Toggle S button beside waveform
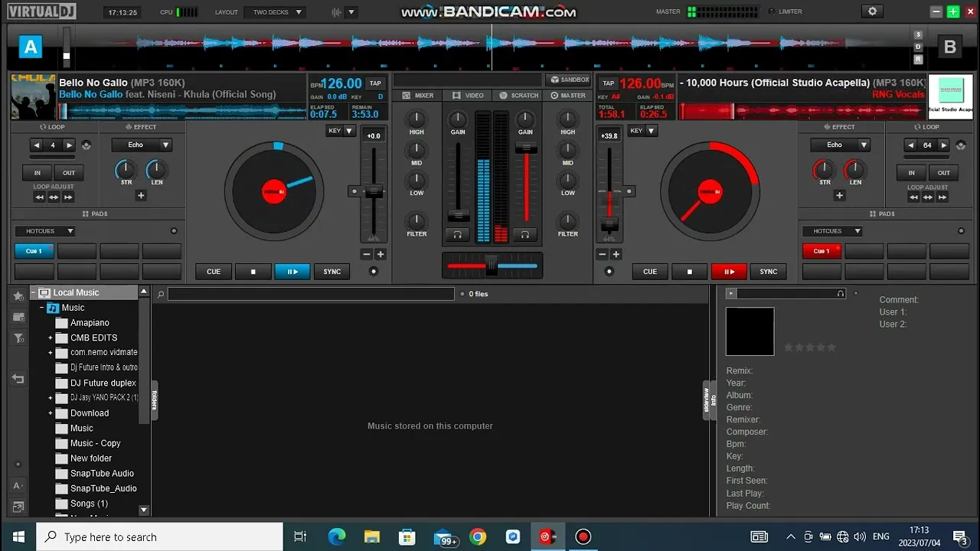This screenshot has height=551, width=980. point(919,34)
